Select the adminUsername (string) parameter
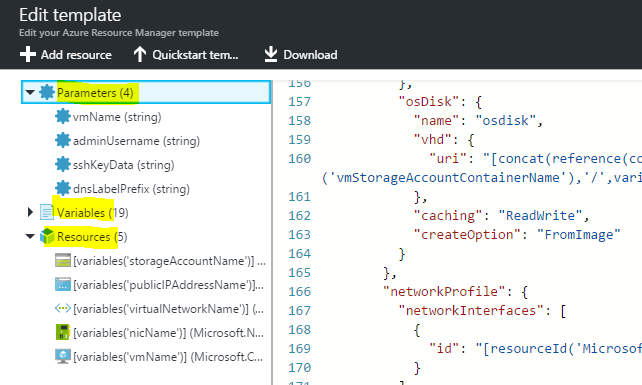Screen dimensions: 642x385 tap(136, 141)
